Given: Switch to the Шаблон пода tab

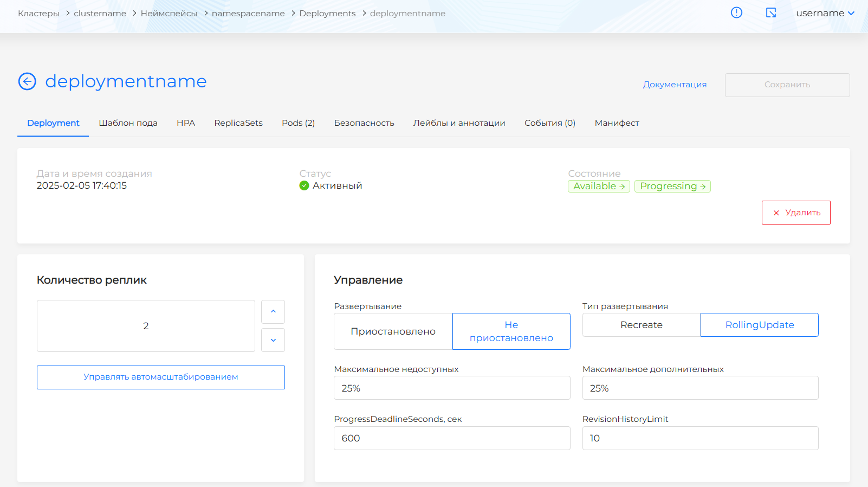Looking at the screenshot, I should (128, 123).
